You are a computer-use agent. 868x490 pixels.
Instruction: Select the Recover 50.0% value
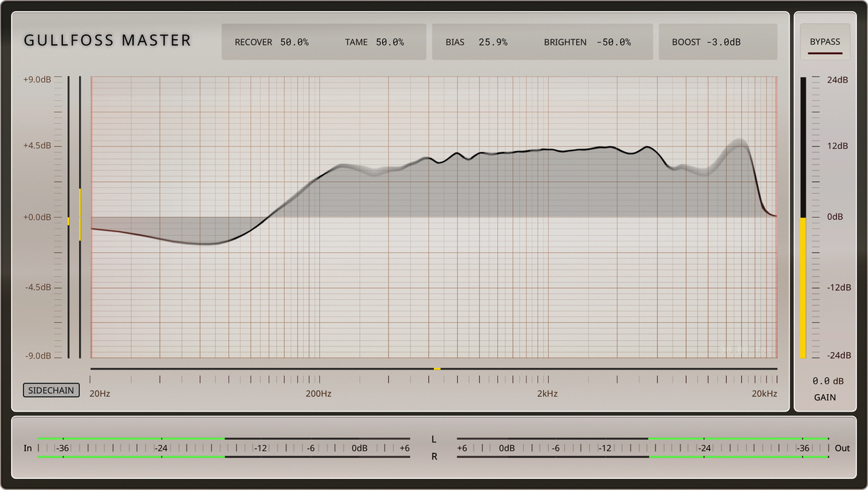click(294, 42)
